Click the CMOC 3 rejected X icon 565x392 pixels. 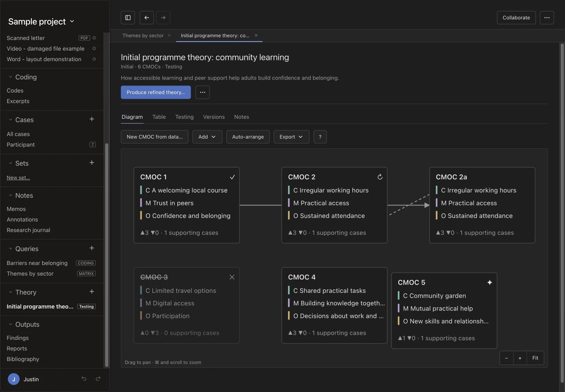pyautogui.click(x=232, y=277)
